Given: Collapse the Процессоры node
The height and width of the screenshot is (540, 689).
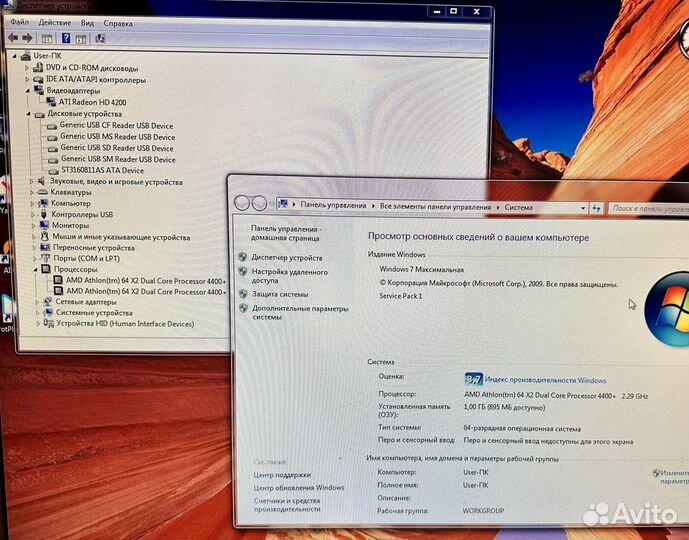Looking at the screenshot, I should (36, 269).
